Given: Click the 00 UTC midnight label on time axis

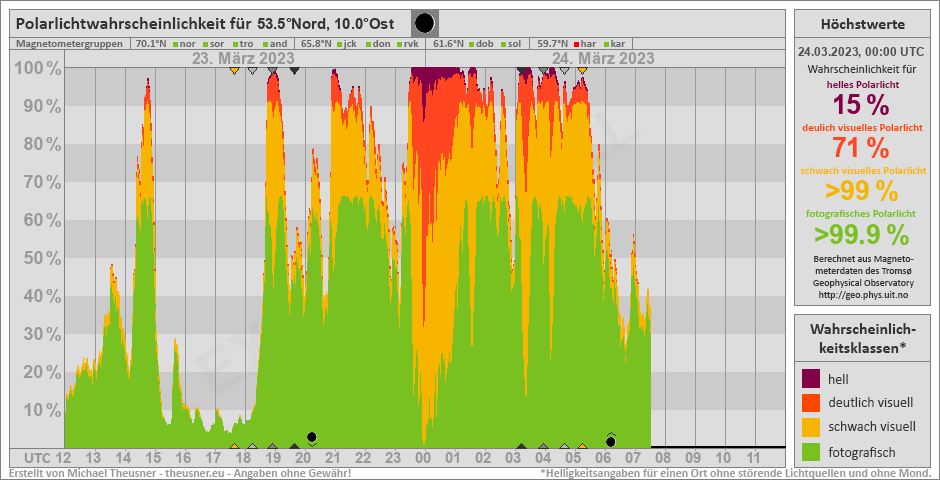Looking at the screenshot, I should tap(422, 458).
